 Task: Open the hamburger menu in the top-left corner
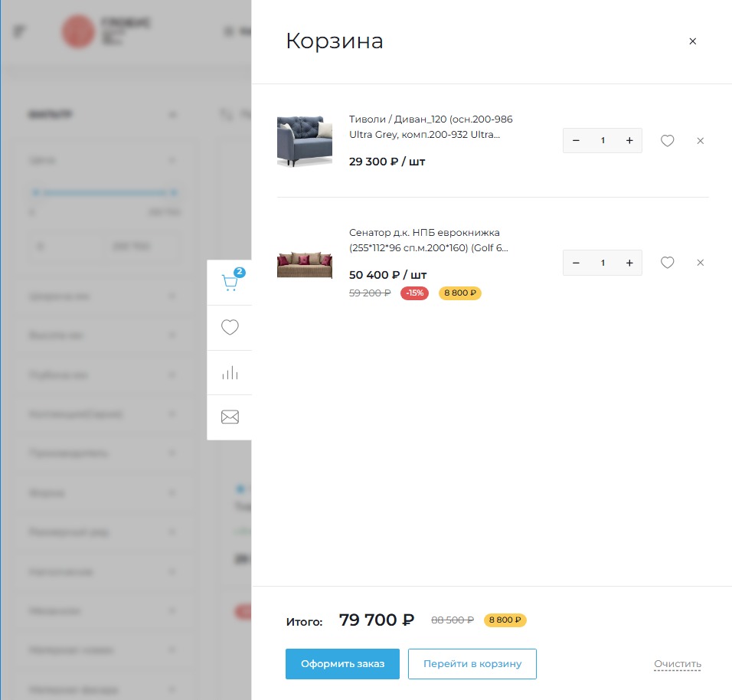[x=18, y=31]
